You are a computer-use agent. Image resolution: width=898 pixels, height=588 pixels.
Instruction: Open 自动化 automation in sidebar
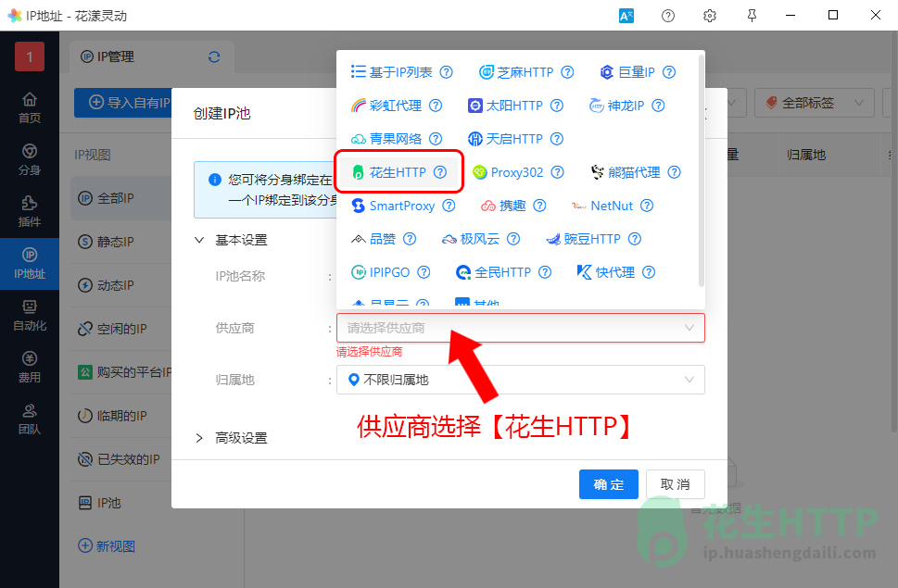click(30, 316)
